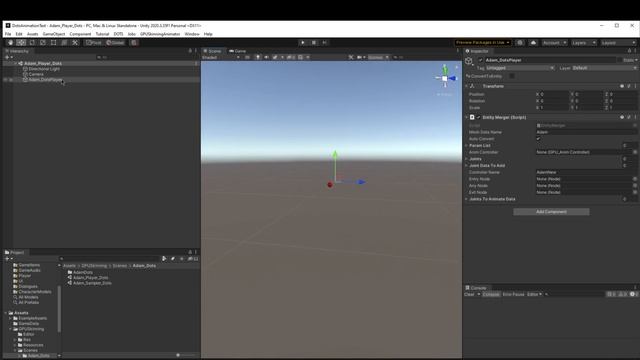
Task: Open the Edit menu
Action: (x=19, y=34)
